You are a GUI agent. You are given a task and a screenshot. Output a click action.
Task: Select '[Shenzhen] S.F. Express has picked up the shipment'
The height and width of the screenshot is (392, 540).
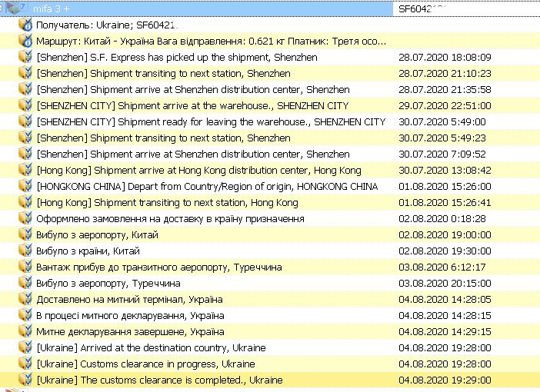pyautogui.click(x=177, y=57)
